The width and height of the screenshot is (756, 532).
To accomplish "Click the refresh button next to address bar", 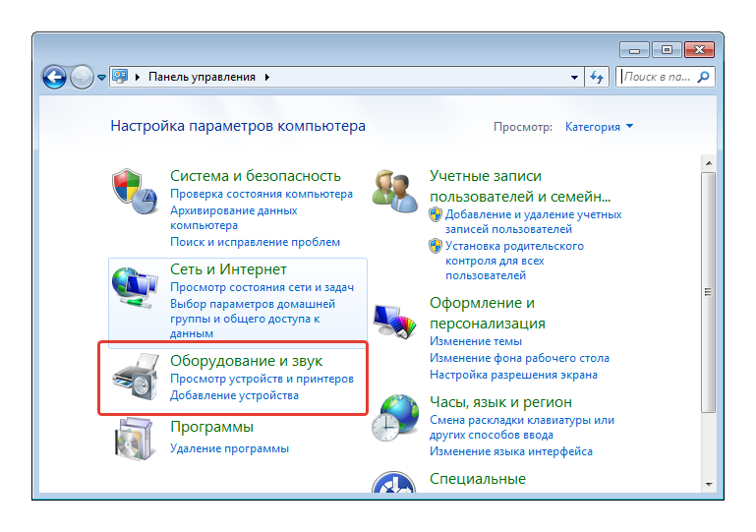I will (x=597, y=77).
